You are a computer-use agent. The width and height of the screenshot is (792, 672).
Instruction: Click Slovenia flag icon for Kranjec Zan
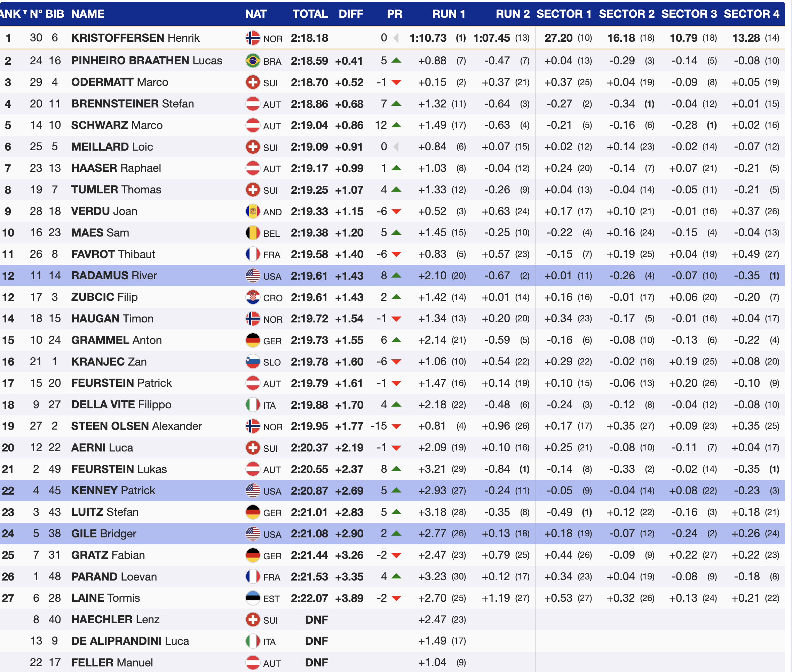(253, 361)
